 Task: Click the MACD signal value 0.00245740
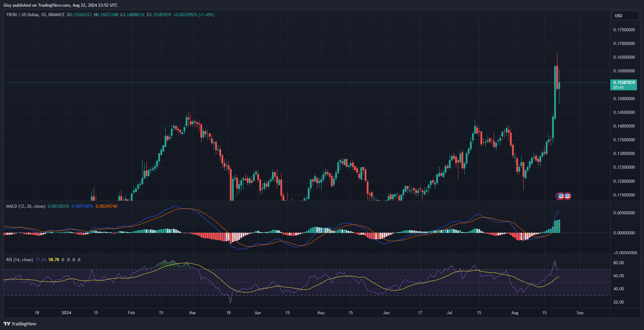[x=106, y=206]
